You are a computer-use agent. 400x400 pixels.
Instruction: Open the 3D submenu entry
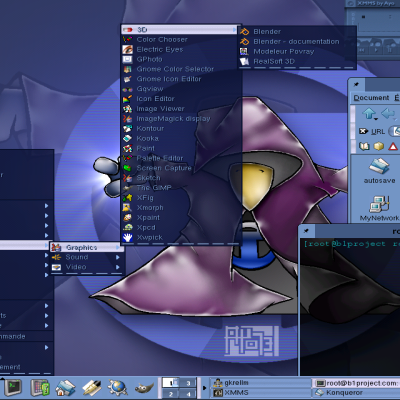[180, 30]
